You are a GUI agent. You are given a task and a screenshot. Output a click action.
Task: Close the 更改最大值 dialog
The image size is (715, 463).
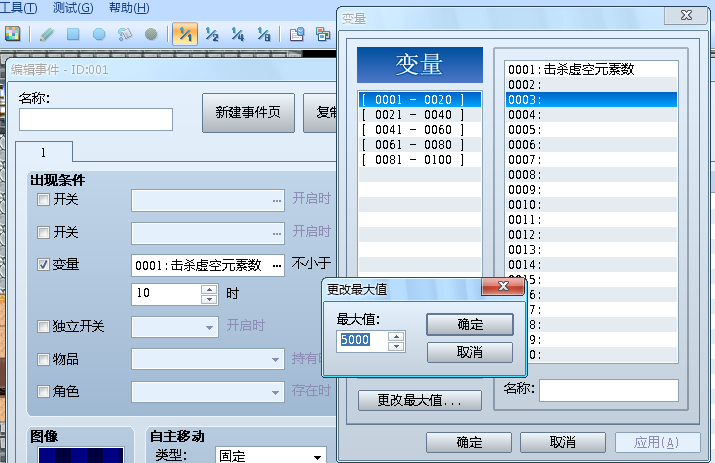click(503, 286)
